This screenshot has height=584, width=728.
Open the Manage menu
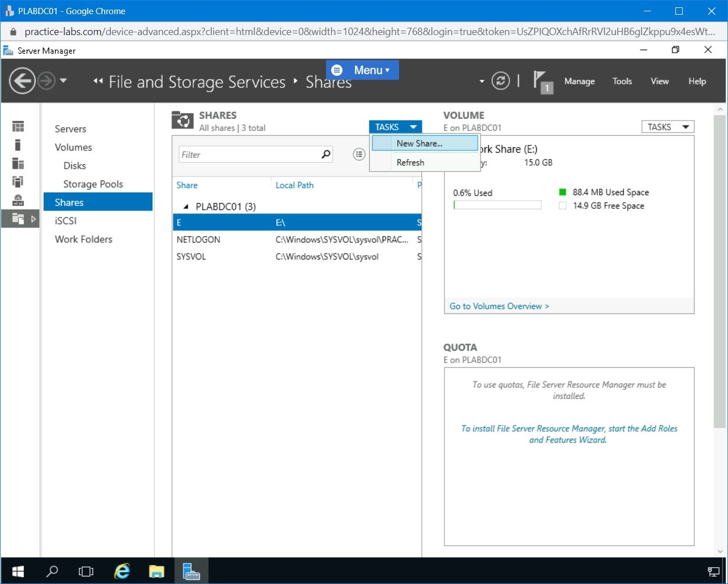pyautogui.click(x=579, y=81)
